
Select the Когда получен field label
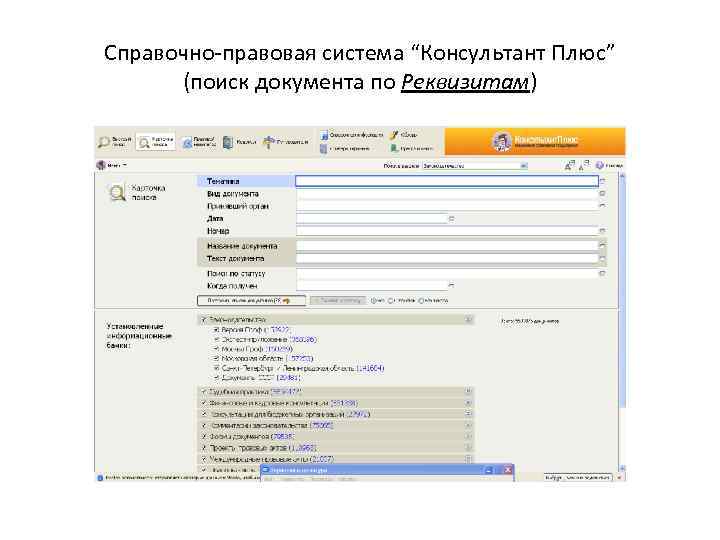point(232,286)
